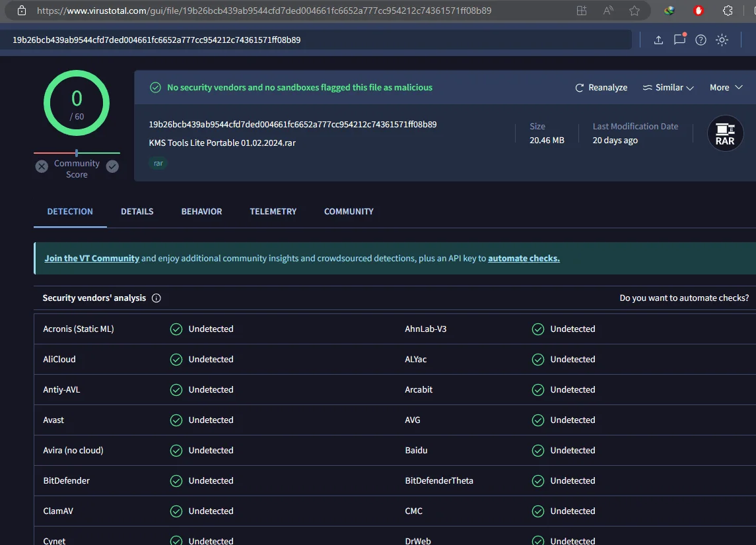Click the Acronis (Static ML) undetected check icon
Image resolution: width=756 pixels, height=545 pixels.
176,329
